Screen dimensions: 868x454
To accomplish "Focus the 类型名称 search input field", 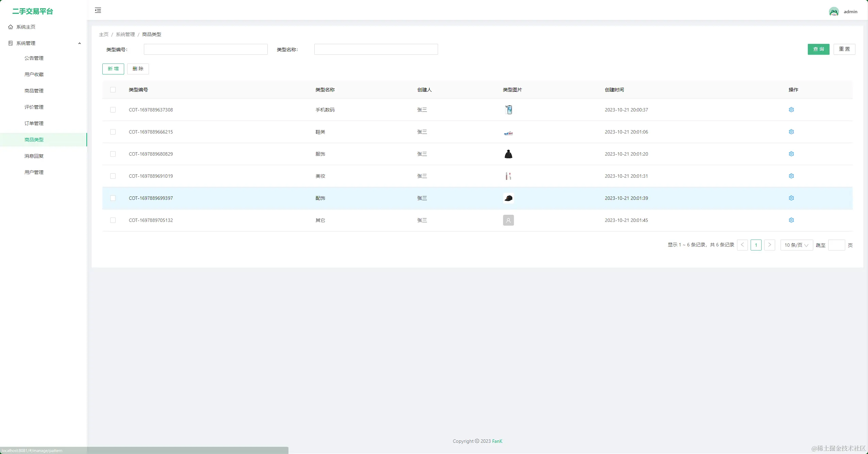I will pos(376,49).
